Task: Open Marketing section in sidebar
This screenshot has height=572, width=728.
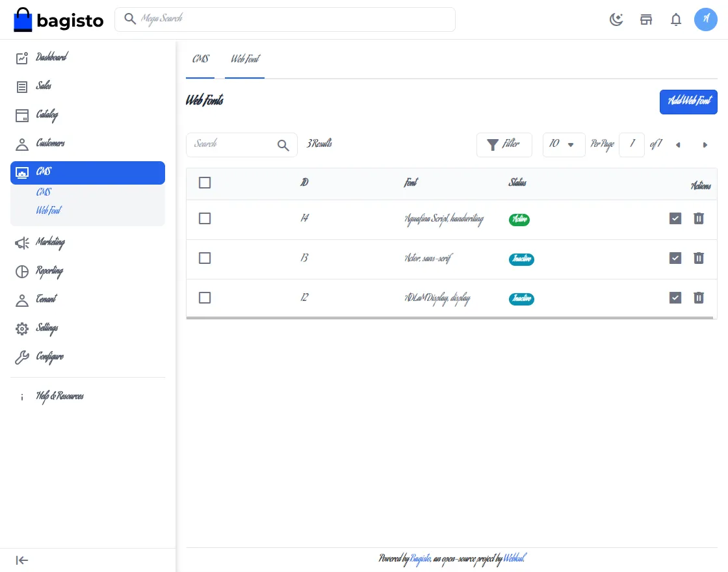Action: (87, 242)
